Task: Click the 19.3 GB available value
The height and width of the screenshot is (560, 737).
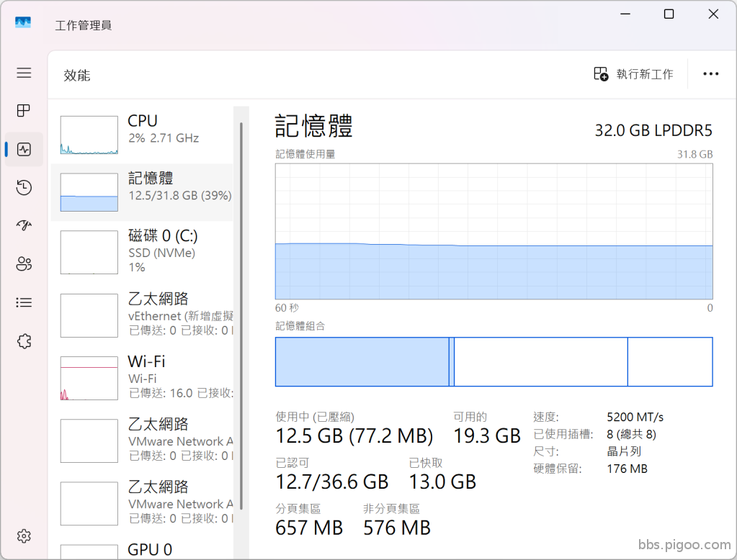Action: pyautogui.click(x=487, y=436)
